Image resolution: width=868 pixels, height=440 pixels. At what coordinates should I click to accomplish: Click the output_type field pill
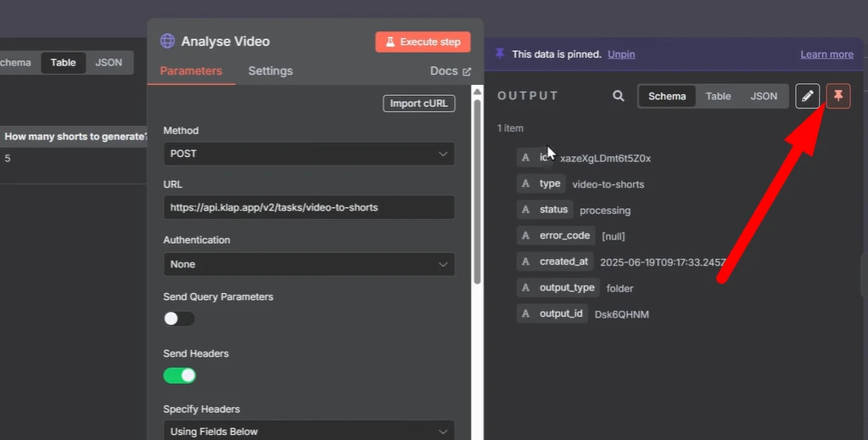pos(558,288)
